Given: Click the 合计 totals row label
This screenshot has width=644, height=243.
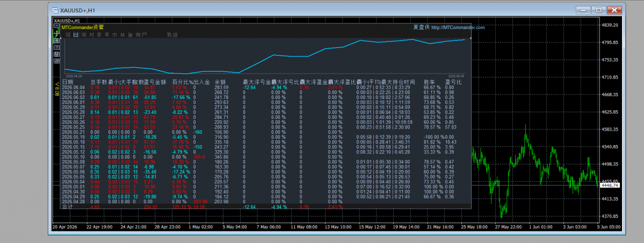Looking at the screenshot, I should click(67, 207).
